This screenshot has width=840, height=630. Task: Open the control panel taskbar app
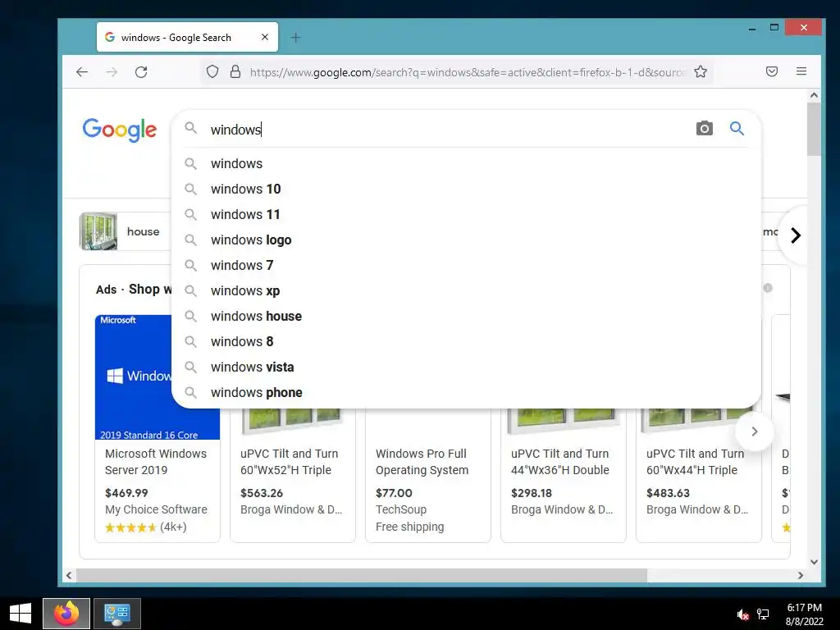coord(117,614)
